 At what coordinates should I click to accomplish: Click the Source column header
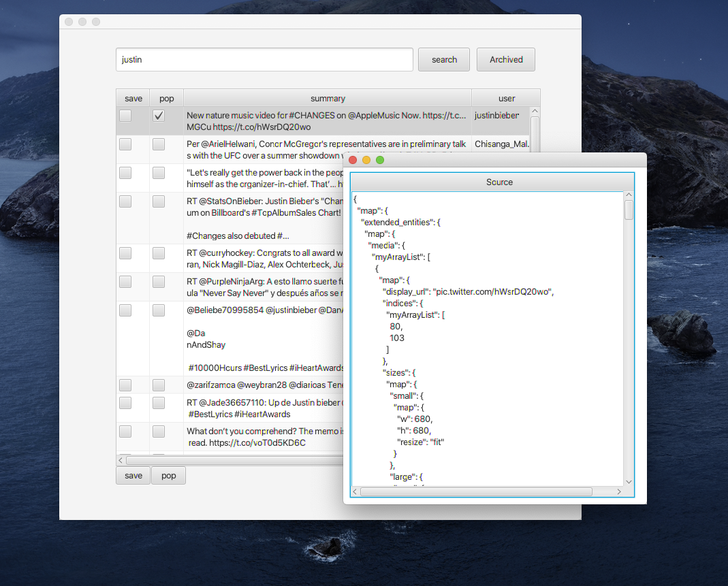point(492,182)
